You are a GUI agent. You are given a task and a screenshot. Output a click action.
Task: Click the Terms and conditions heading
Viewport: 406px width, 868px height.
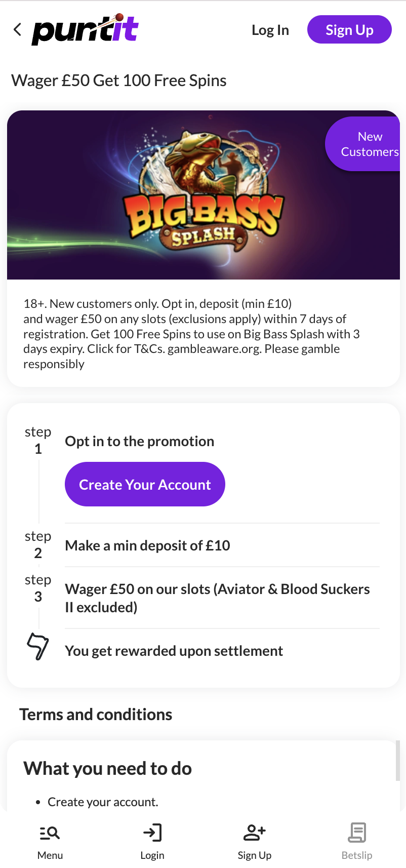(x=96, y=714)
